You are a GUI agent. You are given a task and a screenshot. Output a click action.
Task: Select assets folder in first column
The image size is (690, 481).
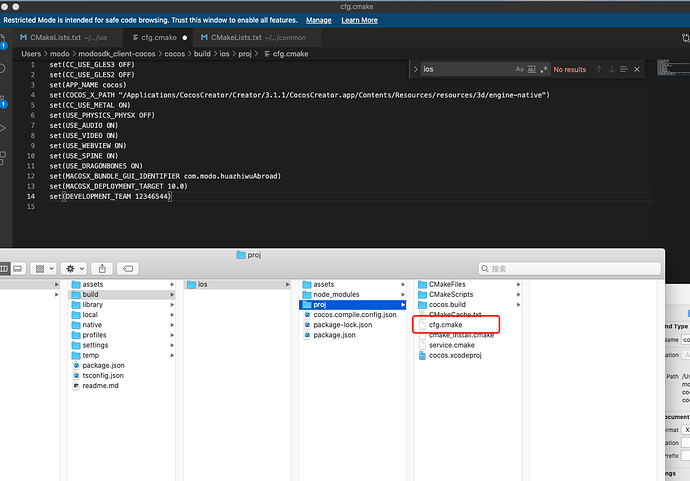pos(122,284)
